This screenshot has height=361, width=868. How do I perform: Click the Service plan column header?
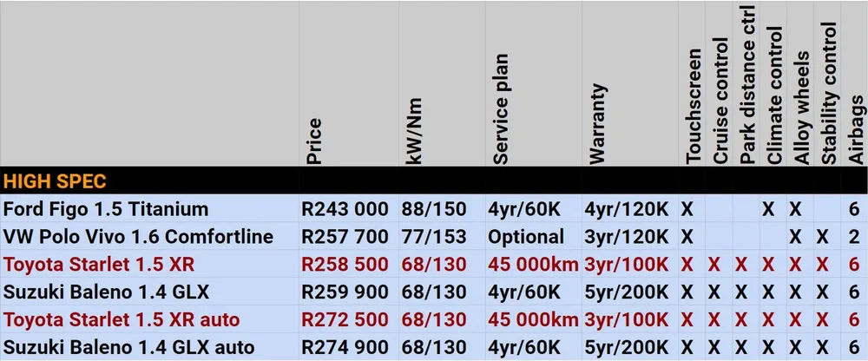(x=501, y=108)
